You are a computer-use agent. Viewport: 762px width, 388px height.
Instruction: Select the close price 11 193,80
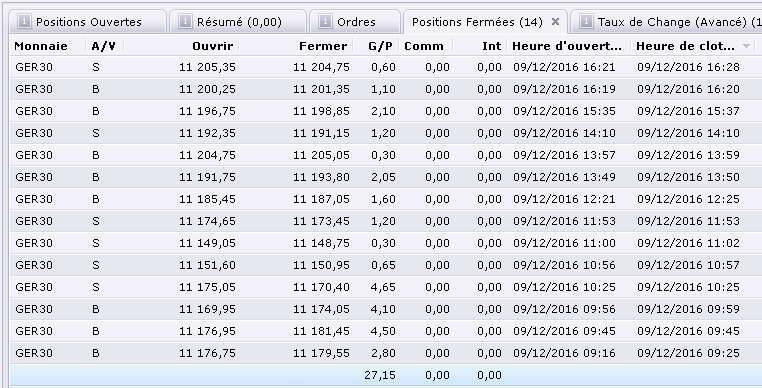pos(321,177)
